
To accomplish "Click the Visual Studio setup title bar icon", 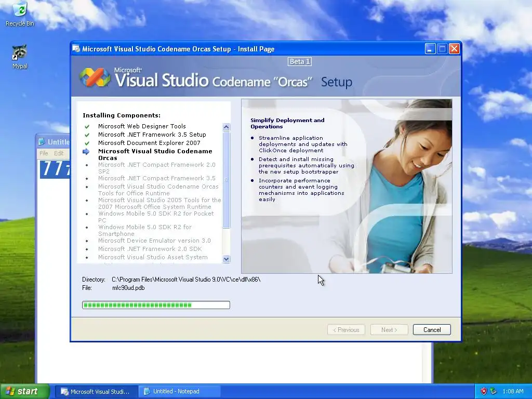I will coord(76,49).
